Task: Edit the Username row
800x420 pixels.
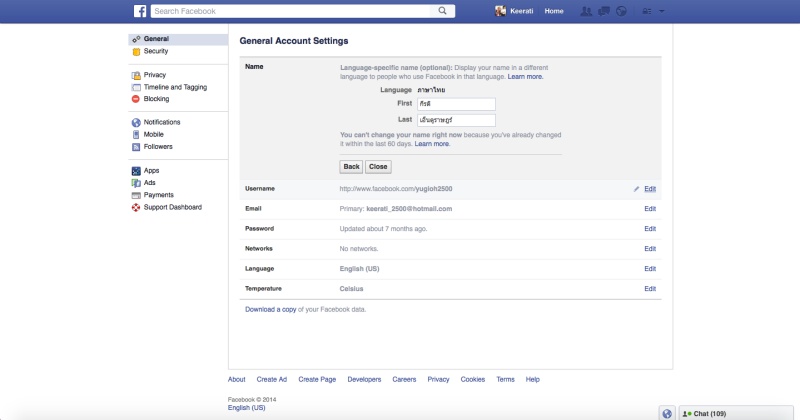Action: (x=649, y=189)
